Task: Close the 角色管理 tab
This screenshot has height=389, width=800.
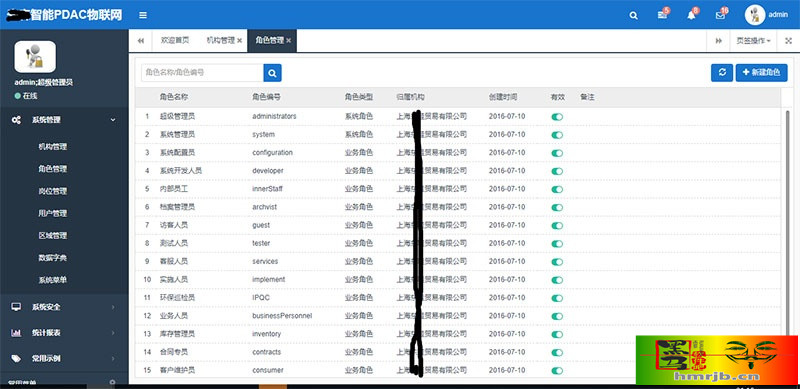Action: coord(288,41)
